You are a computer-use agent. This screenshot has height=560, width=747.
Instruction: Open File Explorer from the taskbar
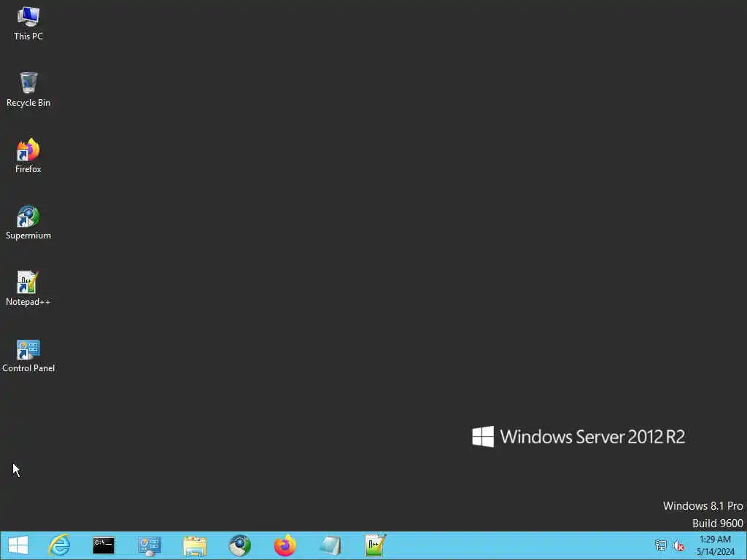click(x=194, y=545)
